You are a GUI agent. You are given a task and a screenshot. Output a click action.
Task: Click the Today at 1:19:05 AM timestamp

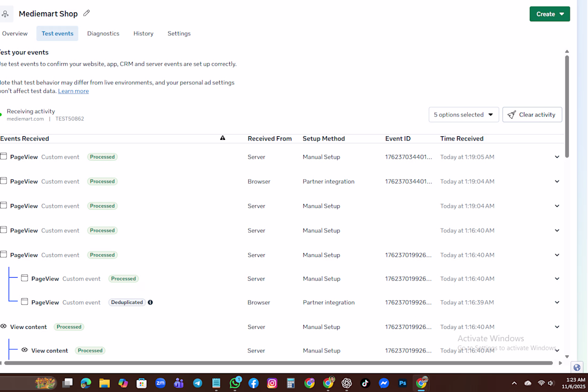[467, 157]
